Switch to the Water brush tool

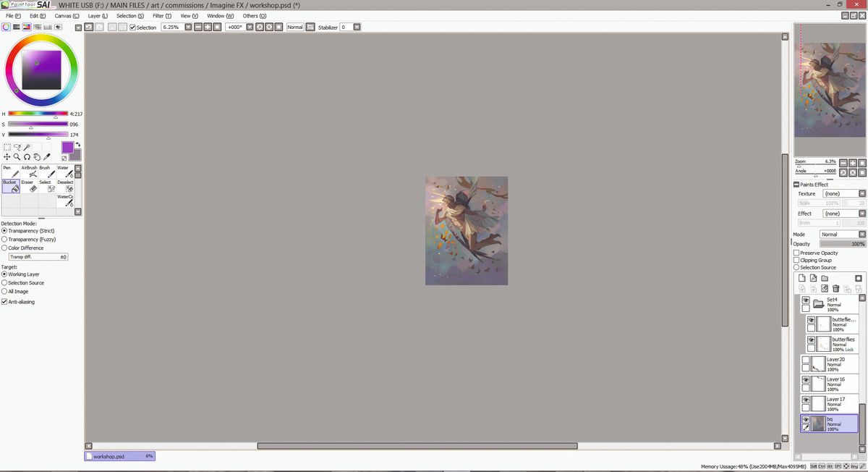[64, 172]
